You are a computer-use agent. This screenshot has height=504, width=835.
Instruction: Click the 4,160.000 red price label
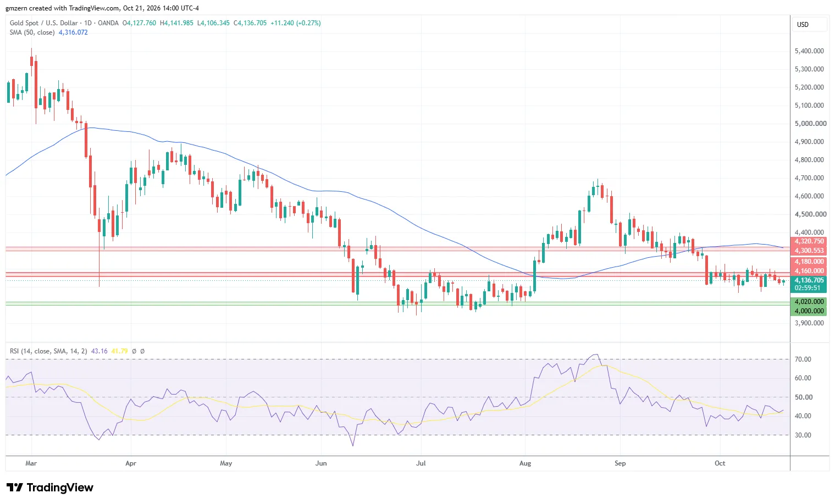[x=809, y=271]
